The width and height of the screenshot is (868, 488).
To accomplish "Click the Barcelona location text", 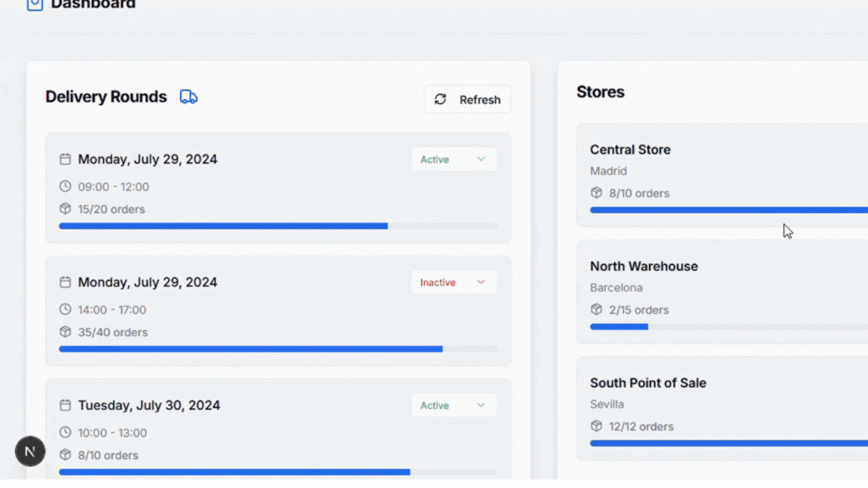I will click(x=616, y=288).
